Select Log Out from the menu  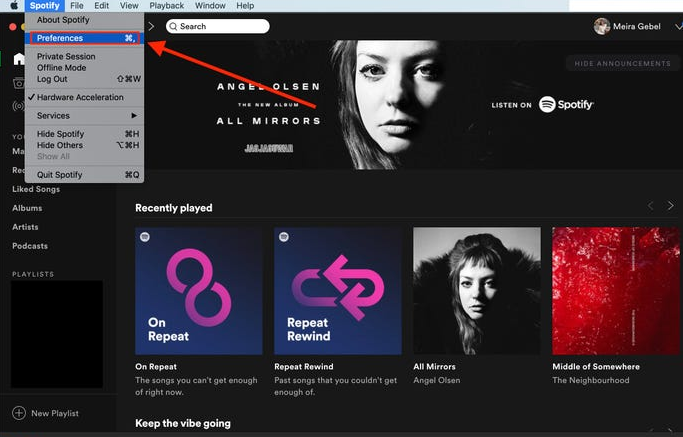(x=85, y=79)
